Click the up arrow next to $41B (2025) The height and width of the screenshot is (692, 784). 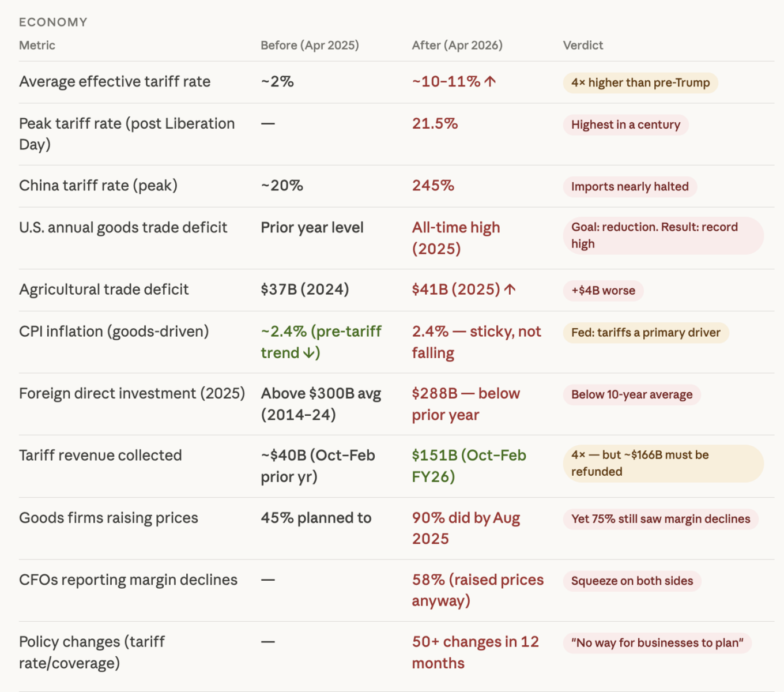point(510,289)
